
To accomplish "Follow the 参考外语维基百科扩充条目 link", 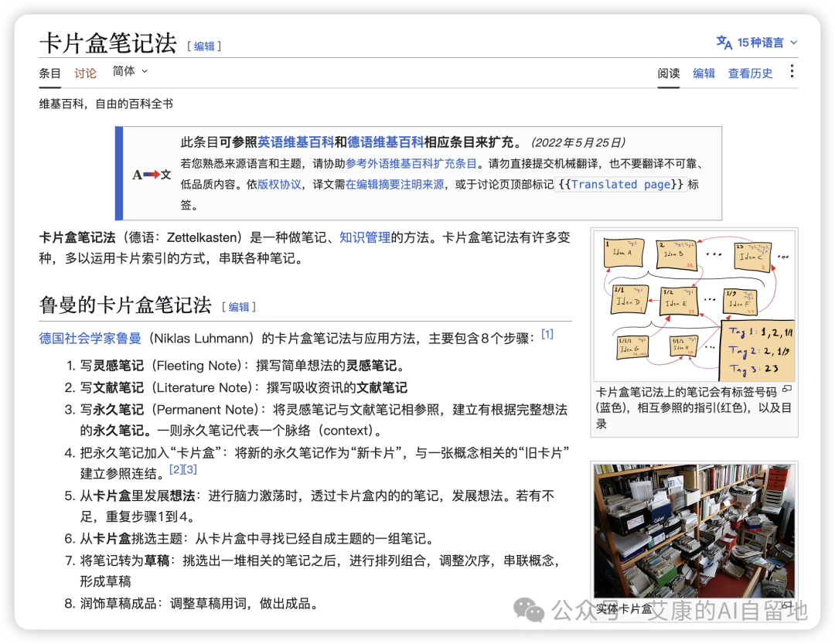I will [411, 164].
